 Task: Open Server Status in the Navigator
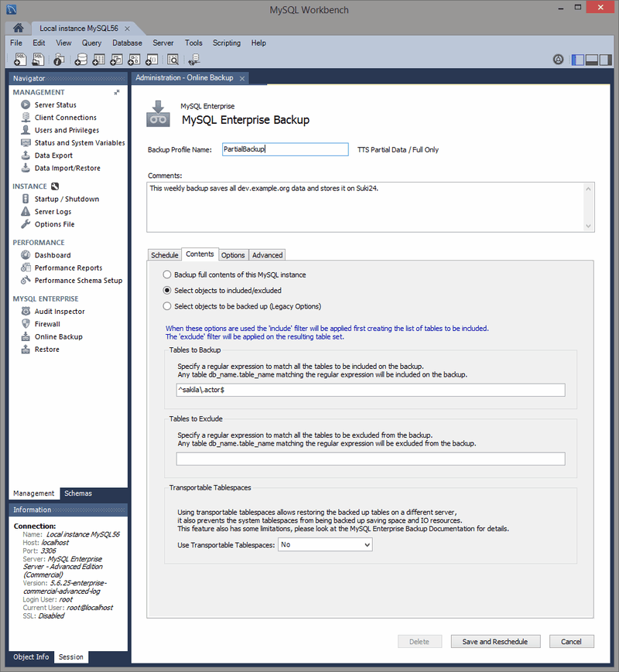56,104
